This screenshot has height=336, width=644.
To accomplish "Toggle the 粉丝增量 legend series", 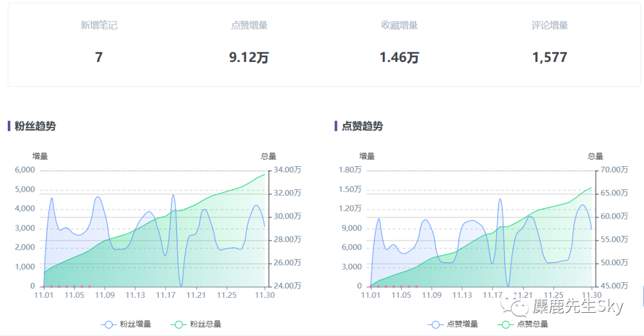I will tap(126, 324).
